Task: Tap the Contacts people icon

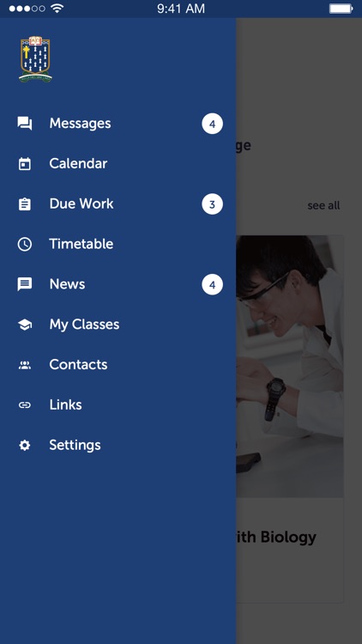Action: pyautogui.click(x=25, y=365)
